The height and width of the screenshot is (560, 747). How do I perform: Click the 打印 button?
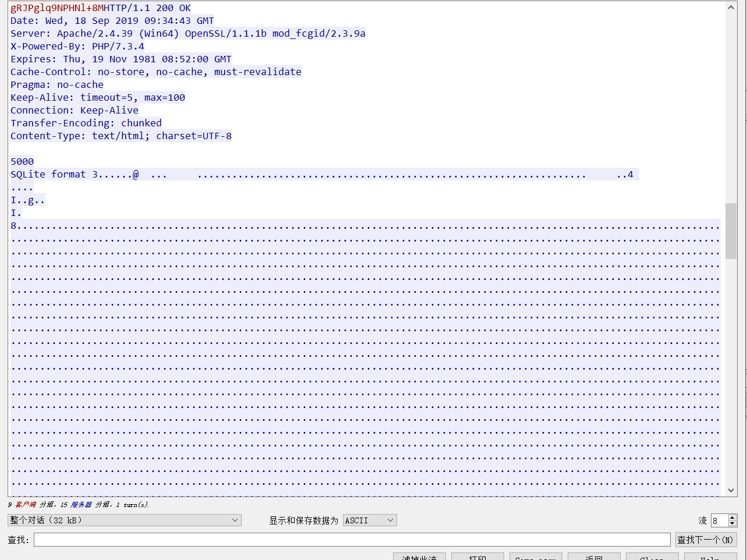pyautogui.click(x=477, y=557)
